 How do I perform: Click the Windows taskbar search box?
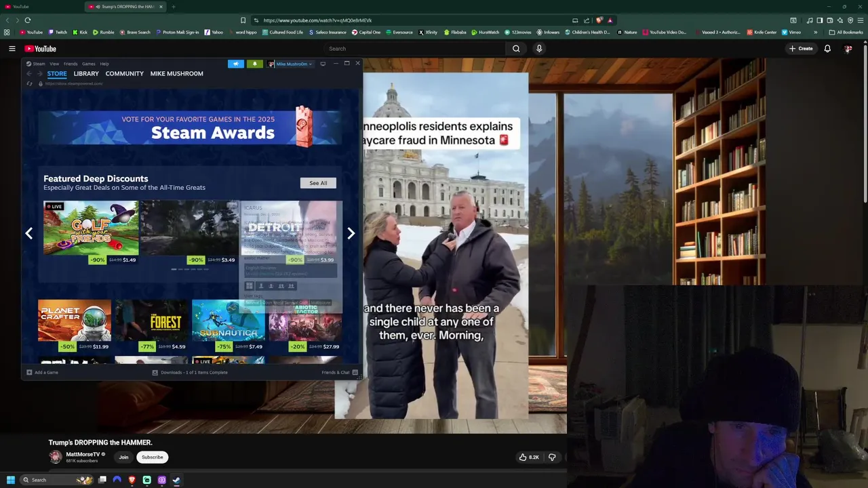57,480
